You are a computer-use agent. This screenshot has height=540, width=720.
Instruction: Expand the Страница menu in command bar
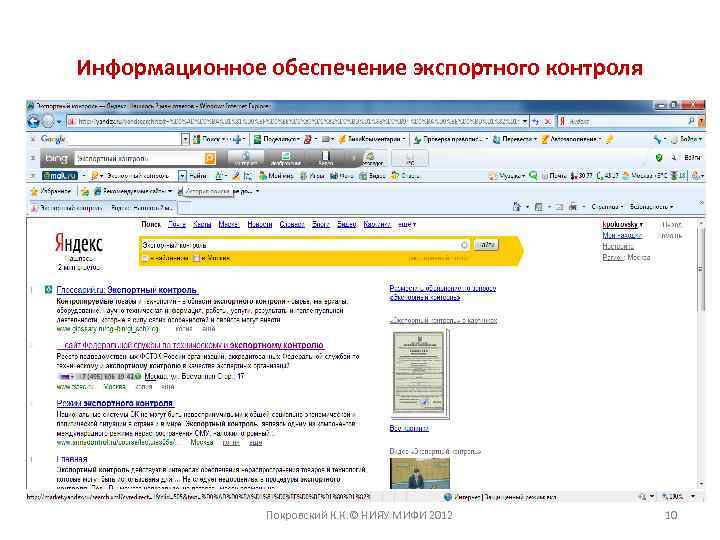tap(607, 207)
